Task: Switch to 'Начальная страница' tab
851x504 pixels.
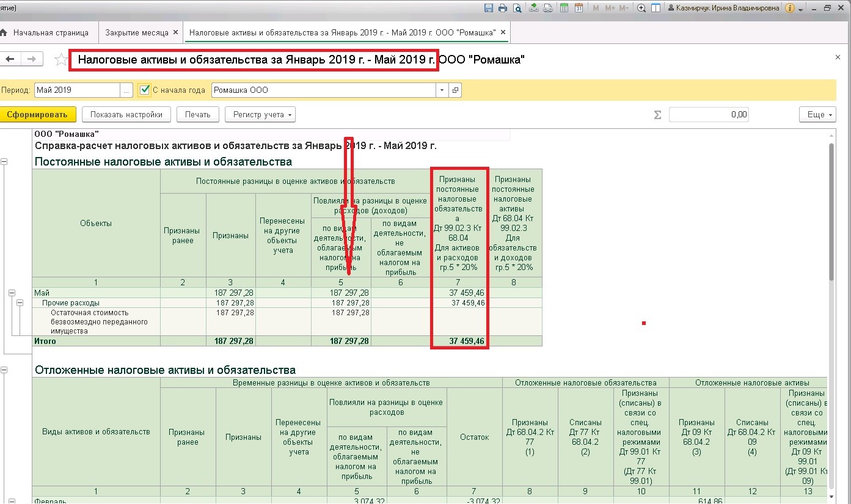Action: click(x=51, y=32)
